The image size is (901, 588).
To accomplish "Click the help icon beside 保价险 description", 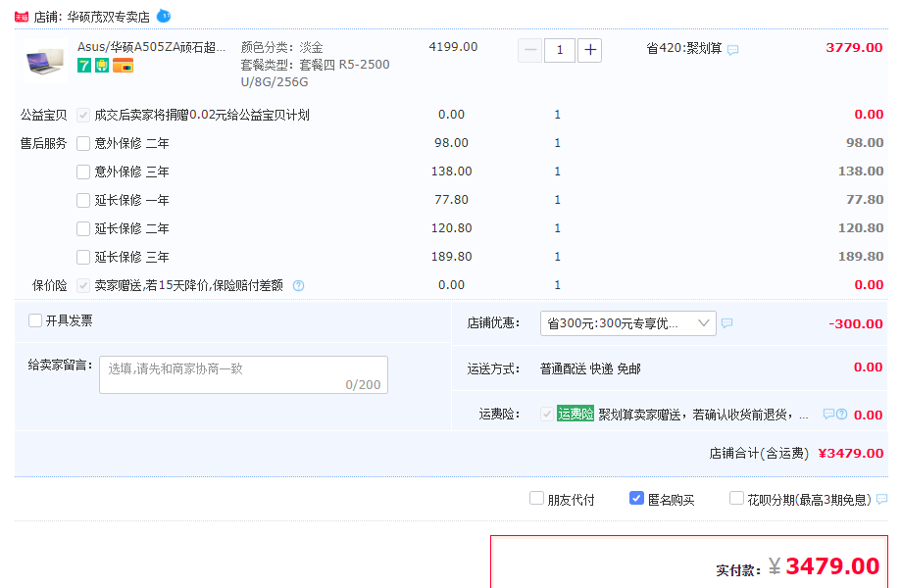I will [x=299, y=285].
